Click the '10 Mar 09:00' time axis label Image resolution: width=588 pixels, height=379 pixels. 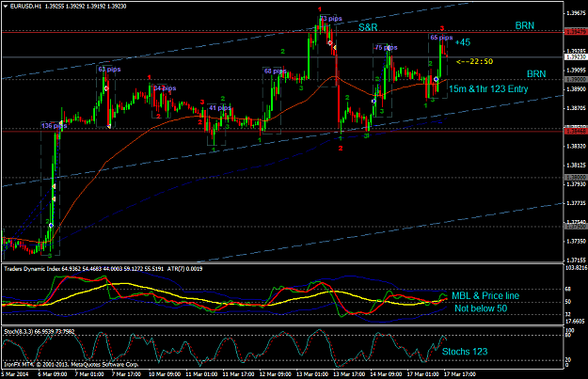pos(165,374)
